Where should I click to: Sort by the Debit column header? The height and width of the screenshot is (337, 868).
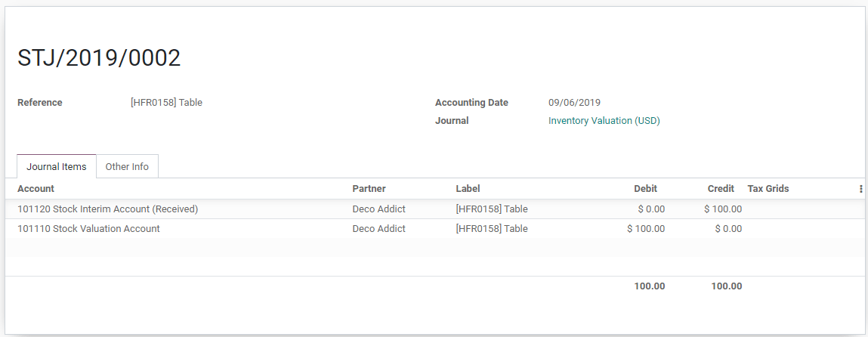pyautogui.click(x=645, y=189)
